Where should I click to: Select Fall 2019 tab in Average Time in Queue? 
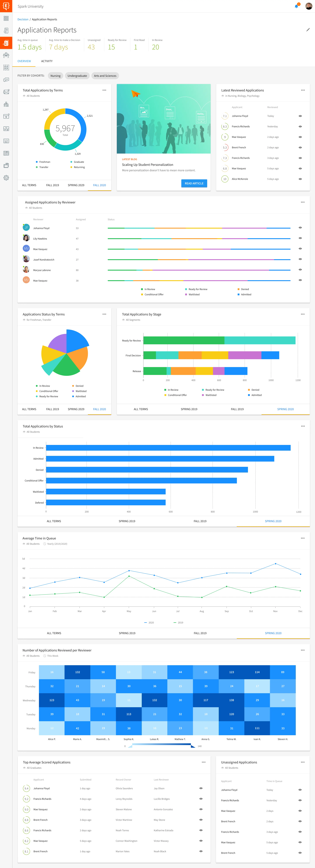pyautogui.click(x=200, y=633)
